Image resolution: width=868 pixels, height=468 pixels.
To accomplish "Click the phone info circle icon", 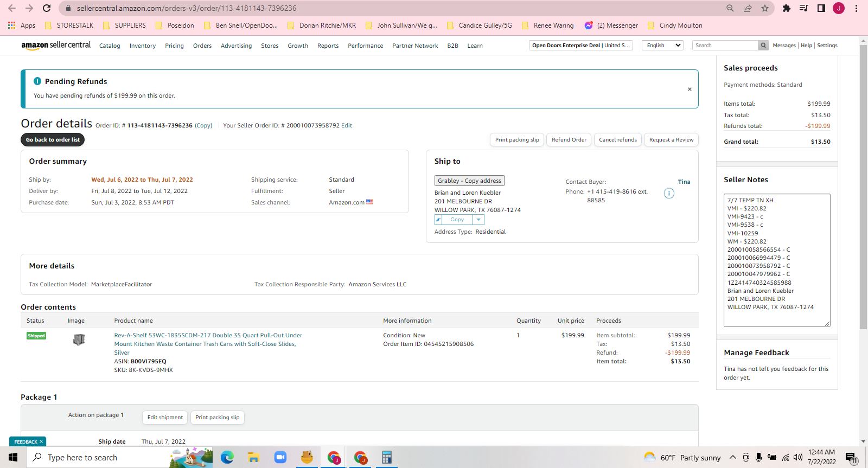I will point(669,193).
